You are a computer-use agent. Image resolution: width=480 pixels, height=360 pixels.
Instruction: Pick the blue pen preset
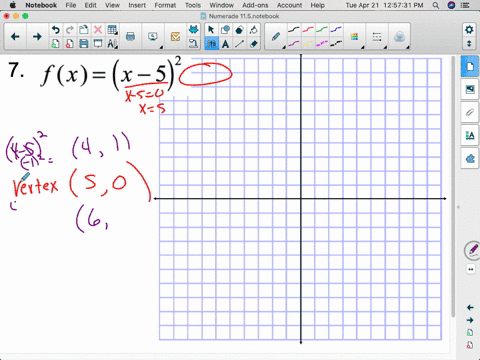(x=336, y=30)
